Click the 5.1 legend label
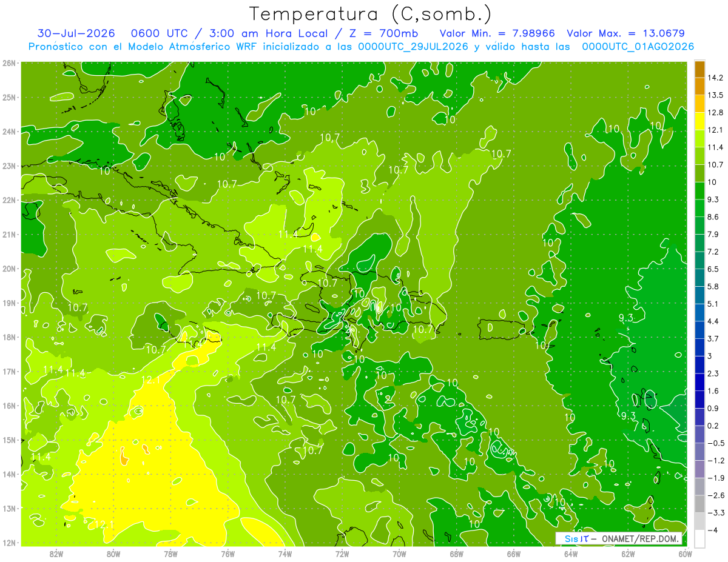 713,304
